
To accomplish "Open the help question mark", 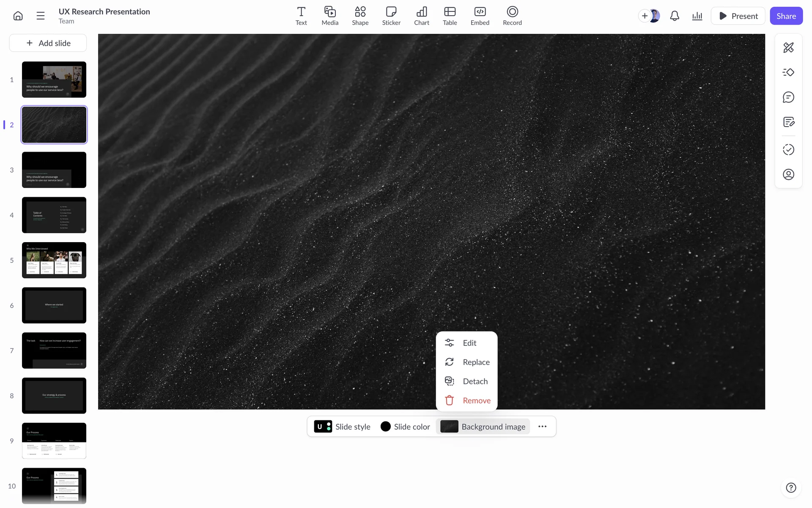I will pos(791,488).
